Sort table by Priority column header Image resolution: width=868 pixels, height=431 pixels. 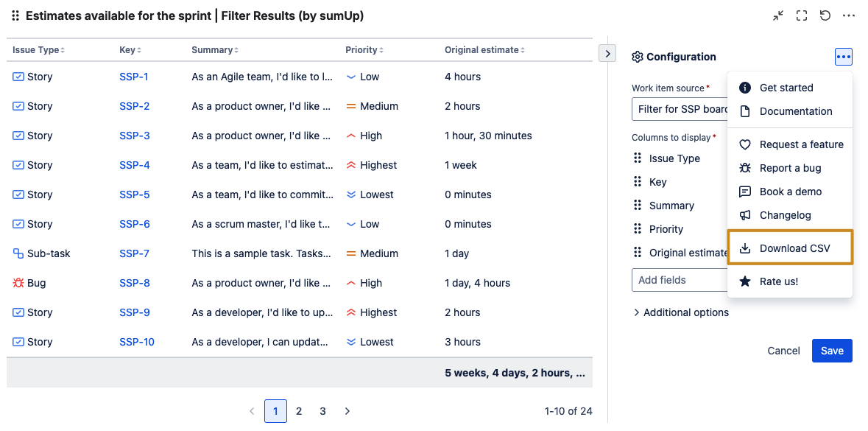364,50
